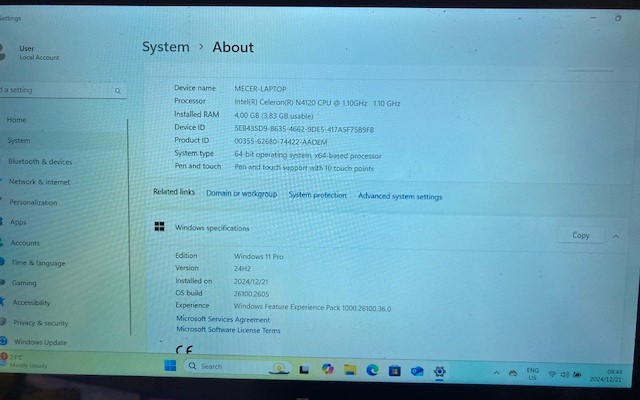This screenshot has width=640, height=400.
Task: Click the Settings gear icon in taskbar
Action: 440,370
